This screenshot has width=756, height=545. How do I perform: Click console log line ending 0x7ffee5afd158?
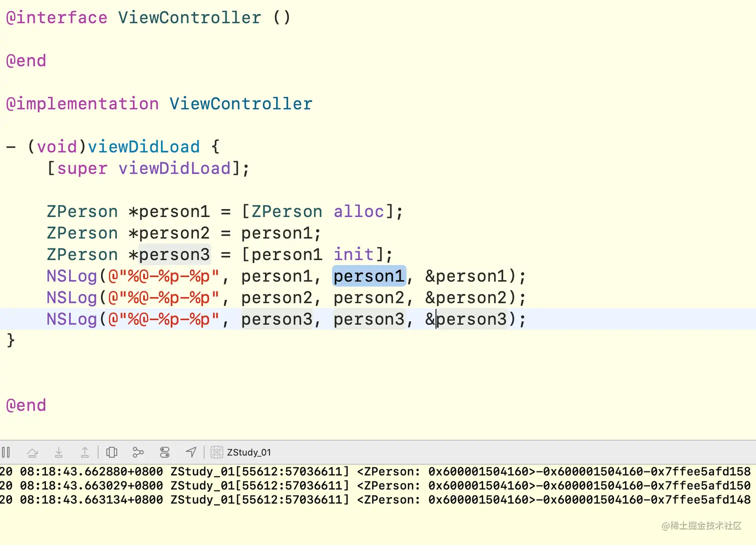coord(375,471)
